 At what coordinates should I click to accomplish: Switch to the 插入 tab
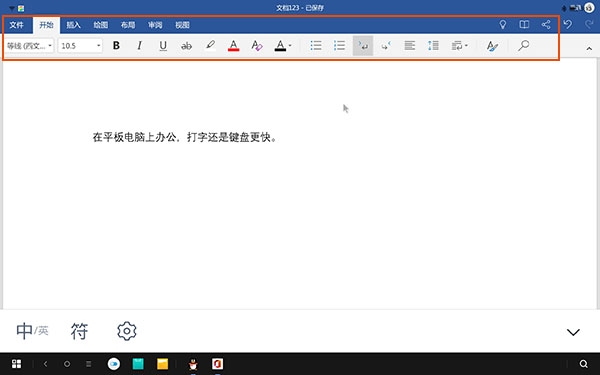click(x=73, y=25)
